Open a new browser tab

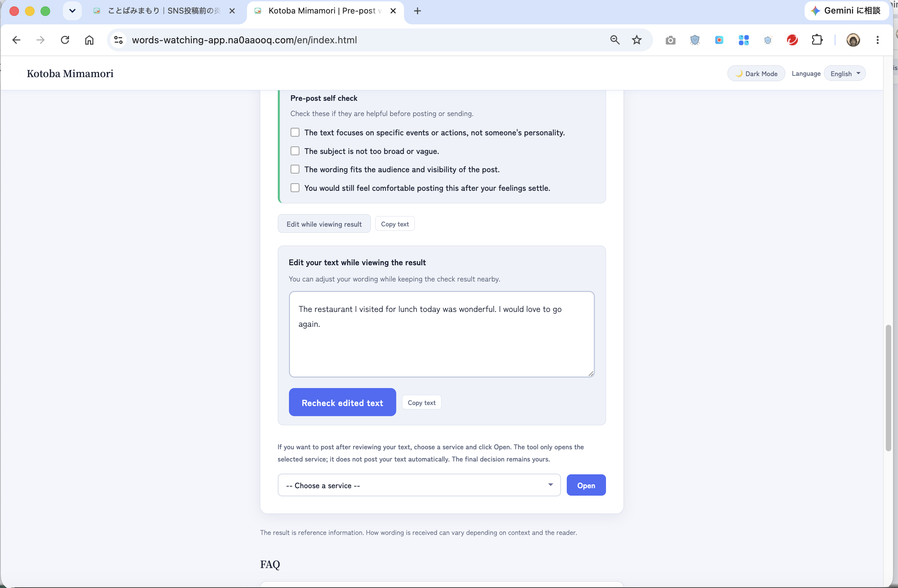click(417, 11)
